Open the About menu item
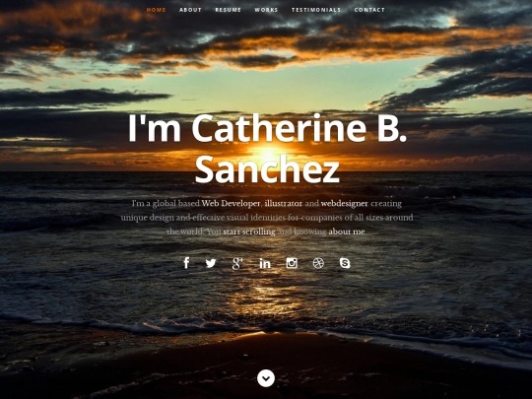Image resolution: width=532 pixels, height=399 pixels. (x=190, y=10)
